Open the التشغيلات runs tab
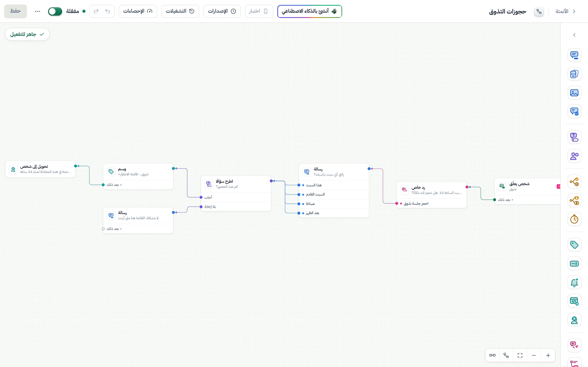This screenshot has height=367, width=588. click(180, 11)
